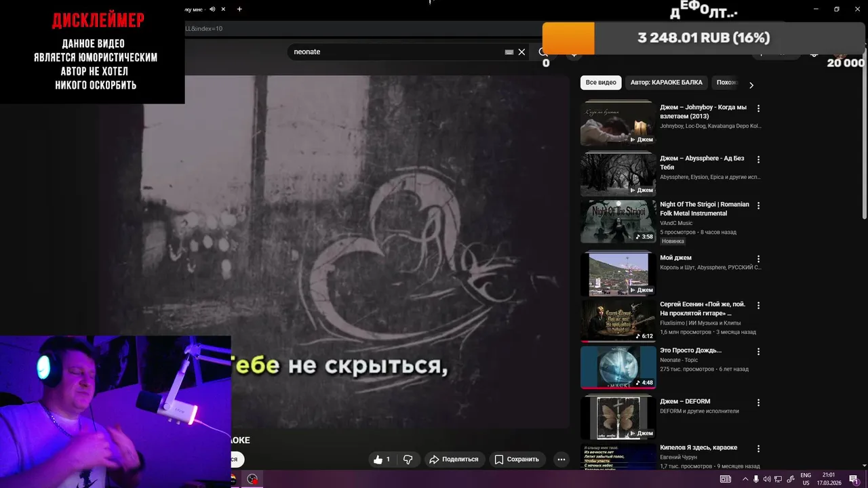Open Джем – Johnyboy thumbnail
Image resolution: width=868 pixels, height=488 pixels.
click(x=618, y=123)
